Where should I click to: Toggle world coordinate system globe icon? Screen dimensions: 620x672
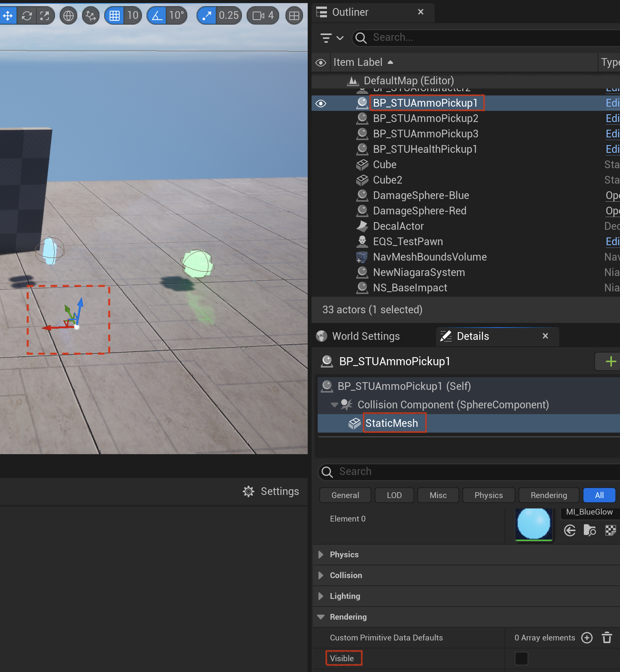point(68,16)
